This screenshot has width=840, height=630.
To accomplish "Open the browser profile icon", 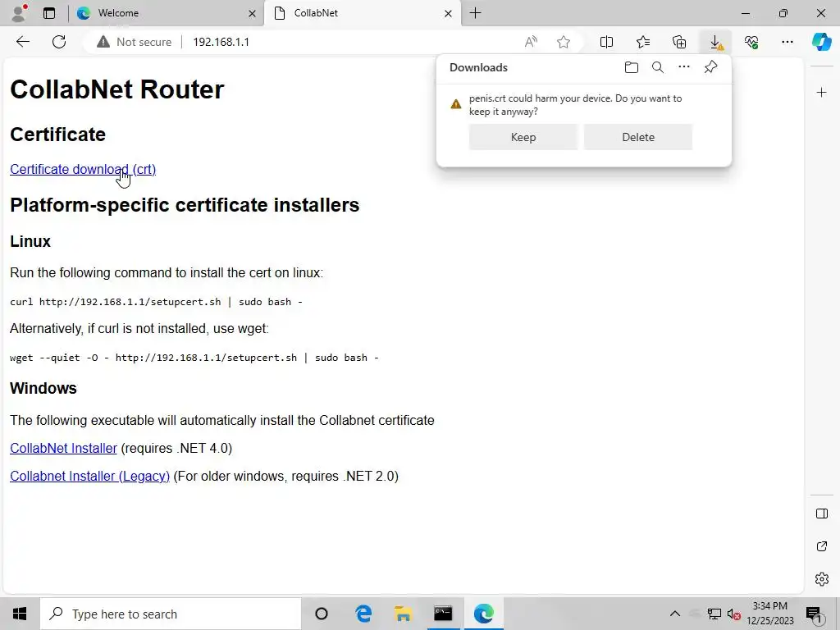I will coord(20,13).
